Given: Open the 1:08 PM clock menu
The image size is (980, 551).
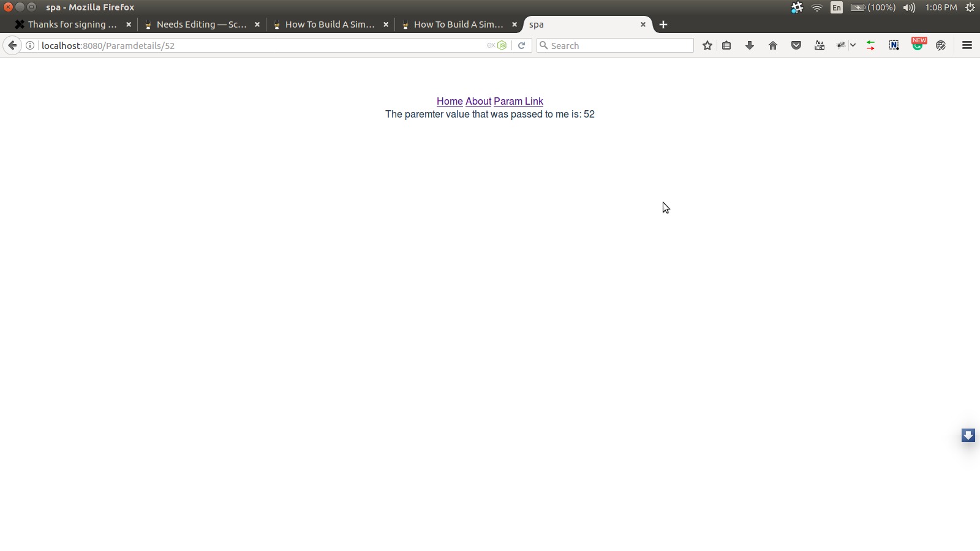Looking at the screenshot, I should 941,7.
